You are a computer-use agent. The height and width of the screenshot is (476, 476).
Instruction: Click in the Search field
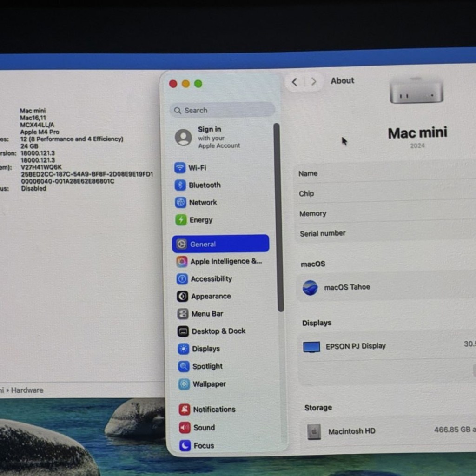(x=222, y=110)
